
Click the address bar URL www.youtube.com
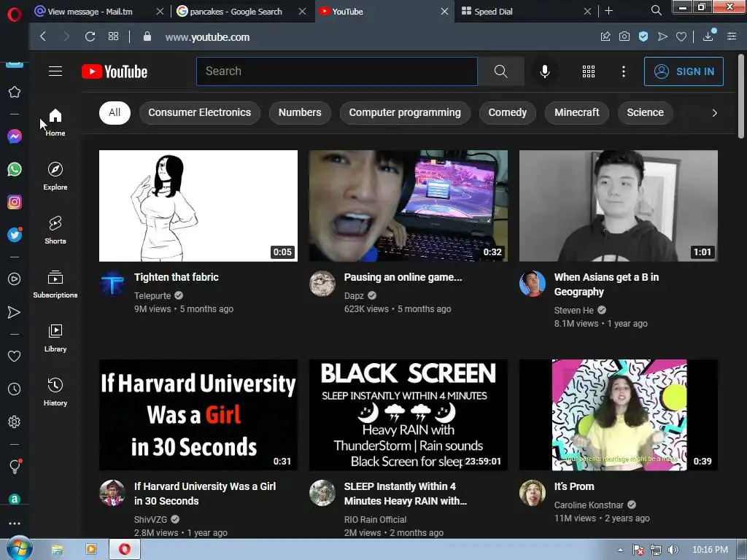[207, 37]
